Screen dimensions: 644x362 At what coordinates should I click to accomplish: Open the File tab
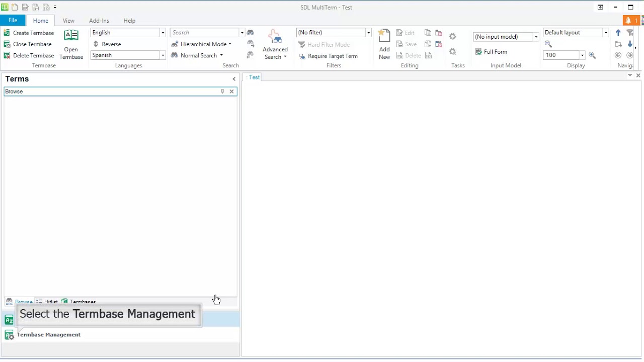(13, 20)
